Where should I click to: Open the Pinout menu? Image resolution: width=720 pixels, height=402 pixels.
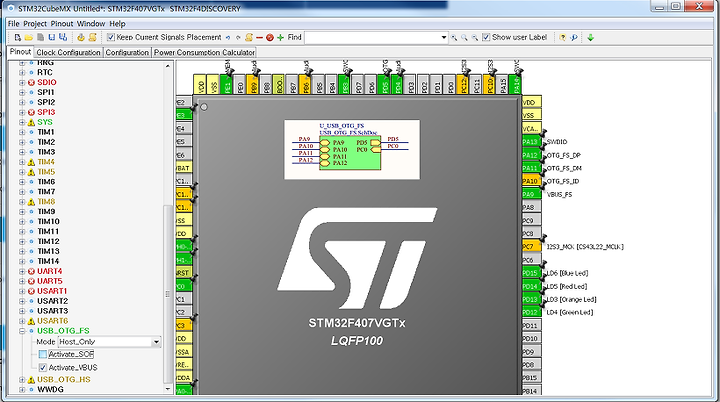62,24
